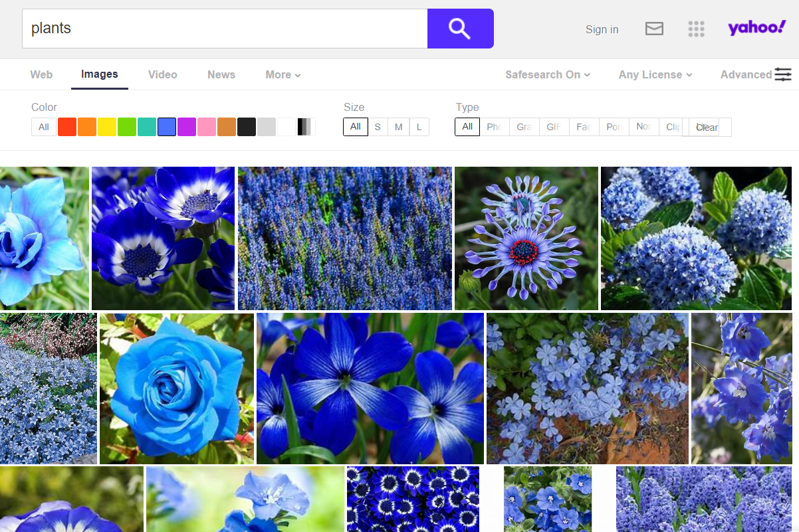This screenshot has height=532, width=799.
Task: Open the More search categories menu
Action: tap(283, 74)
